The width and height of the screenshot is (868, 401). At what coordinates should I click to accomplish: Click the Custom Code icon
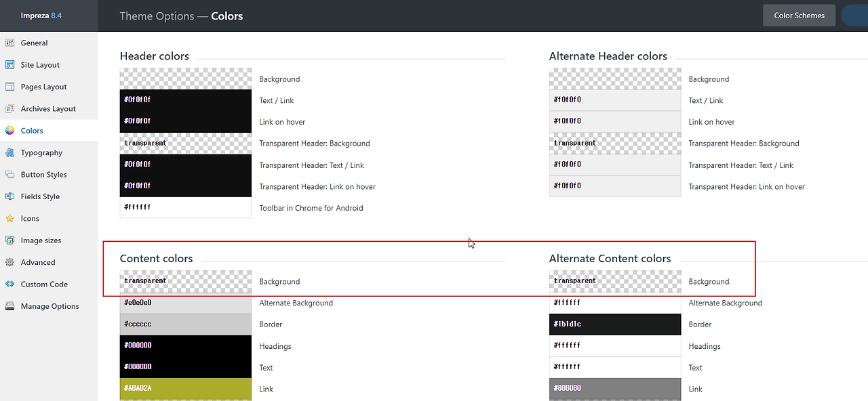[x=9, y=284]
